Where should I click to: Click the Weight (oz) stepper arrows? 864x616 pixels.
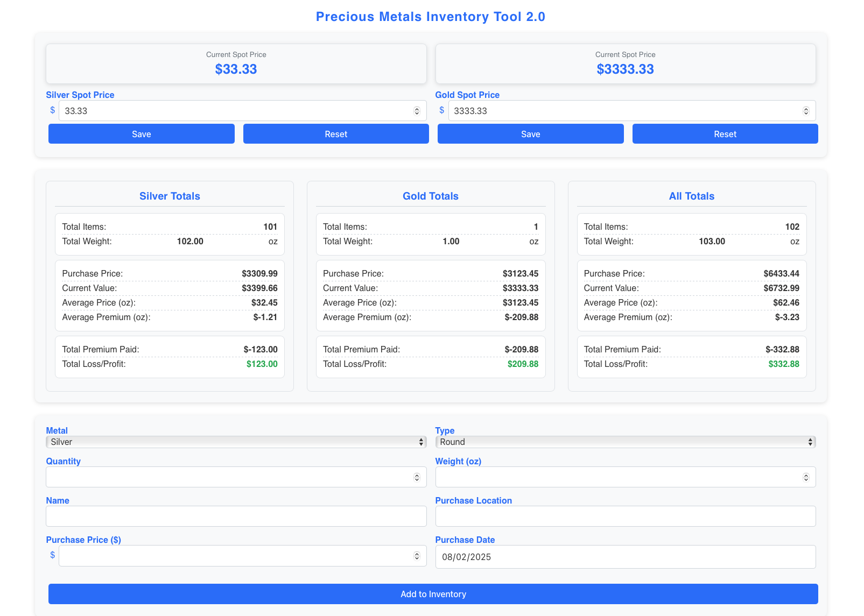click(x=806, y=477)
